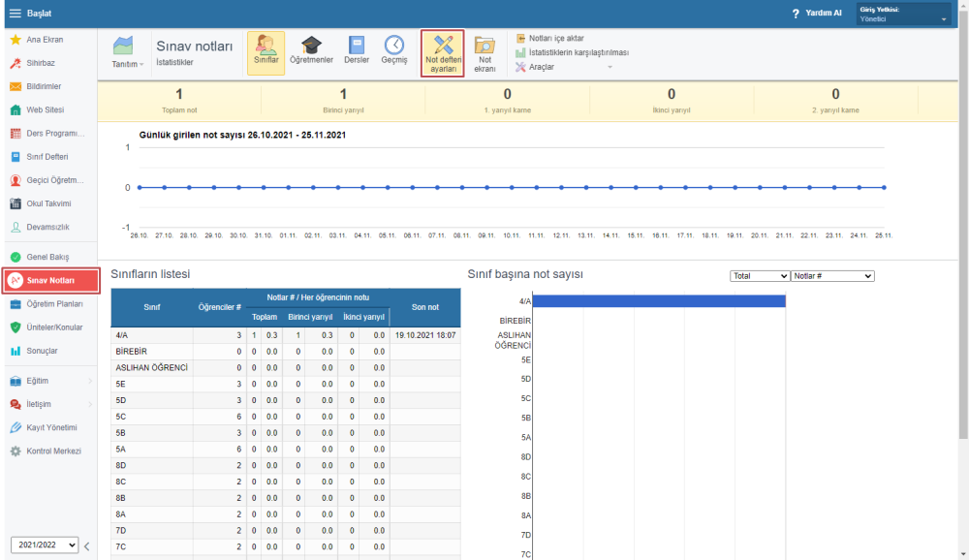Click the 4/A bar in chart
Screen dimensions: 969x560
[x=659, y=301]
